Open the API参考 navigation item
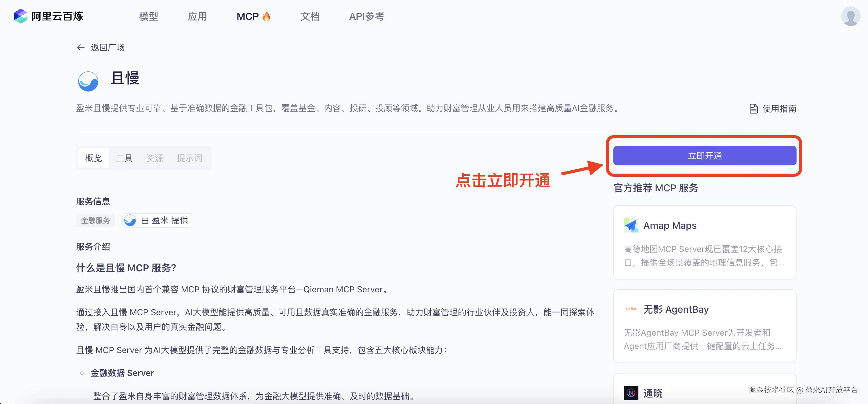Viewport: 868px width, 404px height. (x=367, y=16)
